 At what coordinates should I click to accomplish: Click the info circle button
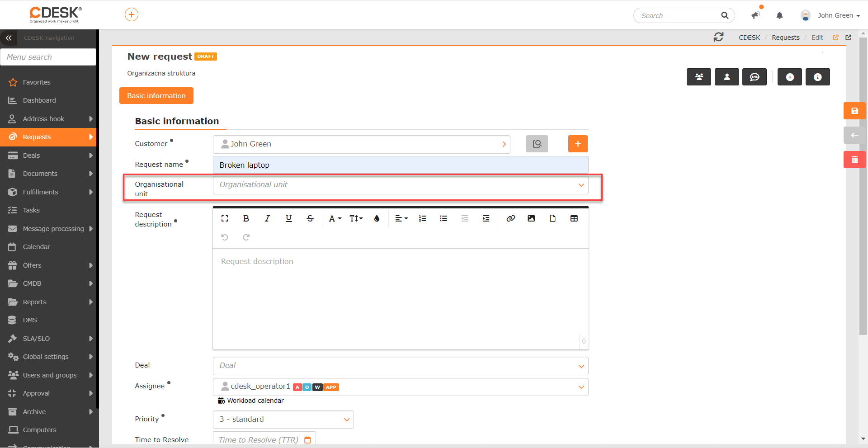coord(818,77)
